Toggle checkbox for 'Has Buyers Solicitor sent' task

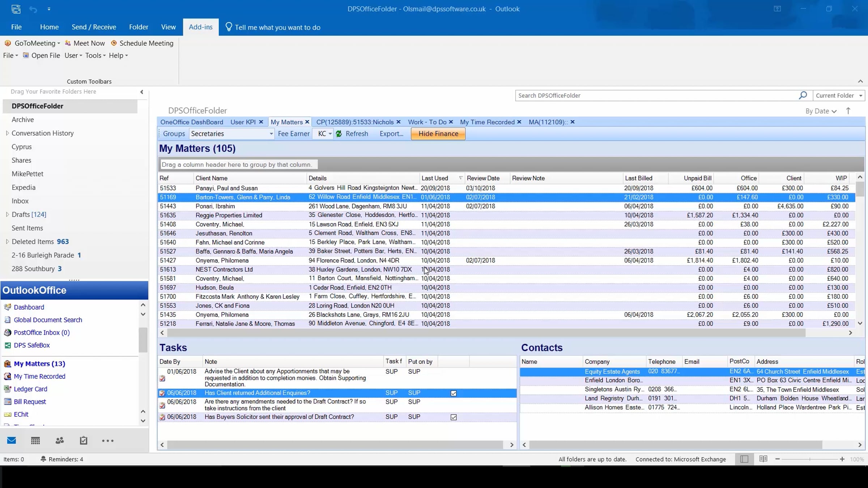tap(454, 417)
